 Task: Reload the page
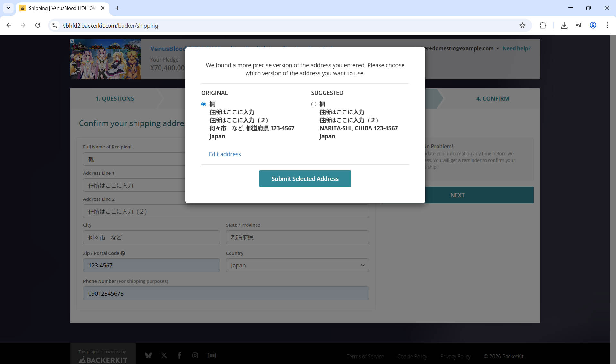[x=38, y=26]
